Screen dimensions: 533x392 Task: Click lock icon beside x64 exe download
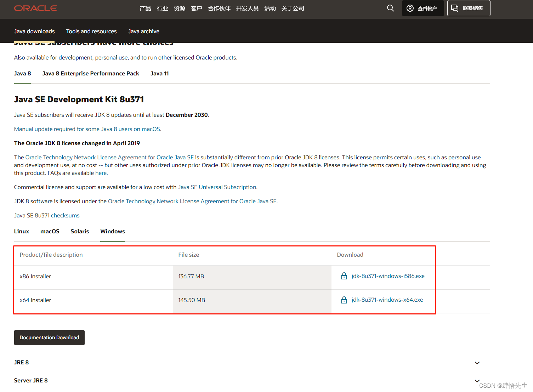(x=344, y=300)
